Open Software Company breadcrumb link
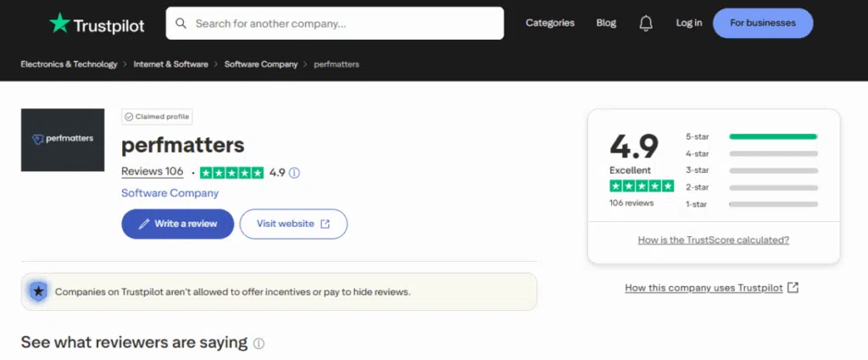Image resolution: width=868 pixels, height=360 pixels. pos(261,64)
